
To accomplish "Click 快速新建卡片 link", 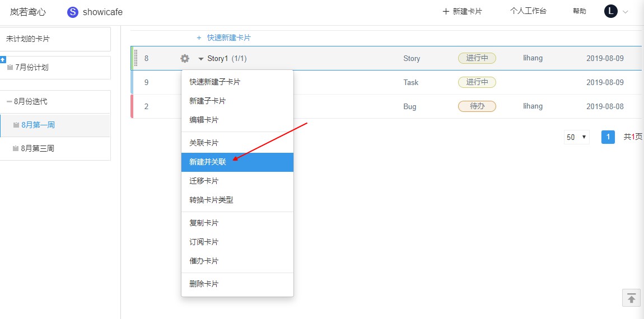I will click(x=229, y=37).
